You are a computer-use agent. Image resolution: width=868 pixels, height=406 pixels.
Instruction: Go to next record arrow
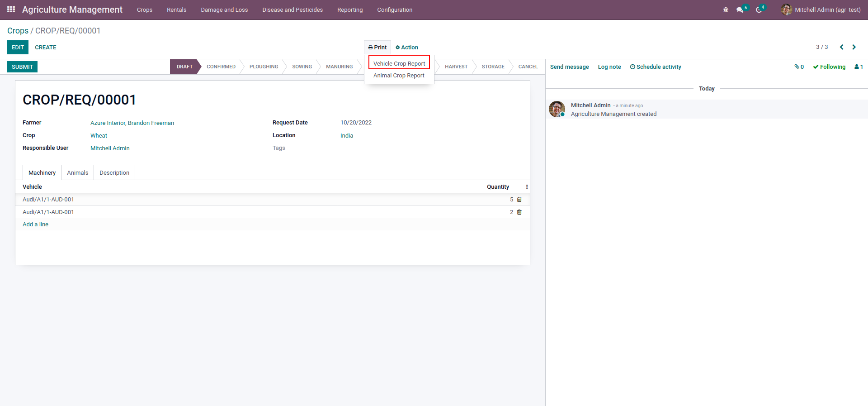click(854, 47)
